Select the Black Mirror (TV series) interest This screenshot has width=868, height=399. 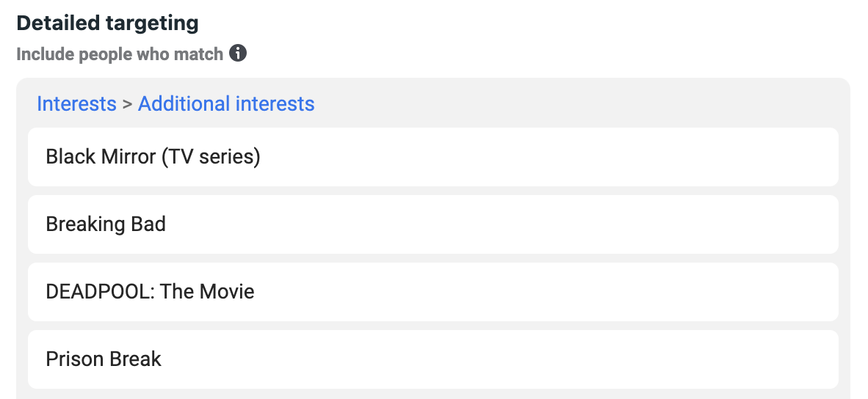tap(153, 157)
